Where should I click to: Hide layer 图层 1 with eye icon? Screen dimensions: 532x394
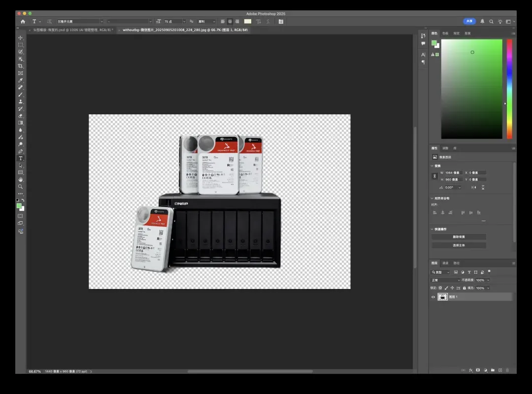pos(433,297)
